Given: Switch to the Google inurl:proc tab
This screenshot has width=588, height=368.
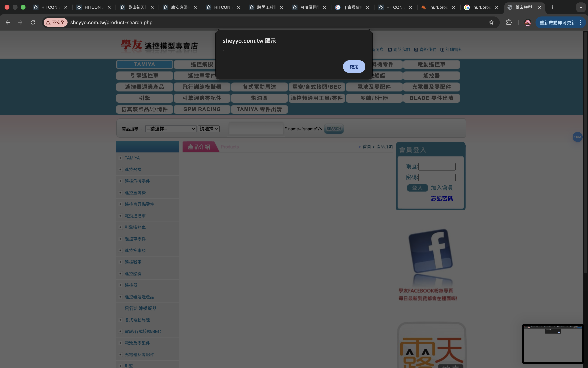Looking at the screenshot, I should (x=481, y=7).
